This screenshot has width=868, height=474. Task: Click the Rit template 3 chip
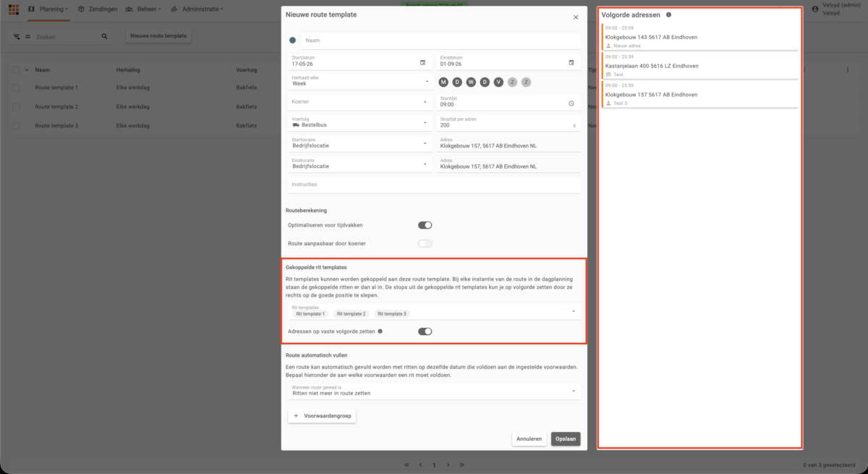[x=392, y=314]
